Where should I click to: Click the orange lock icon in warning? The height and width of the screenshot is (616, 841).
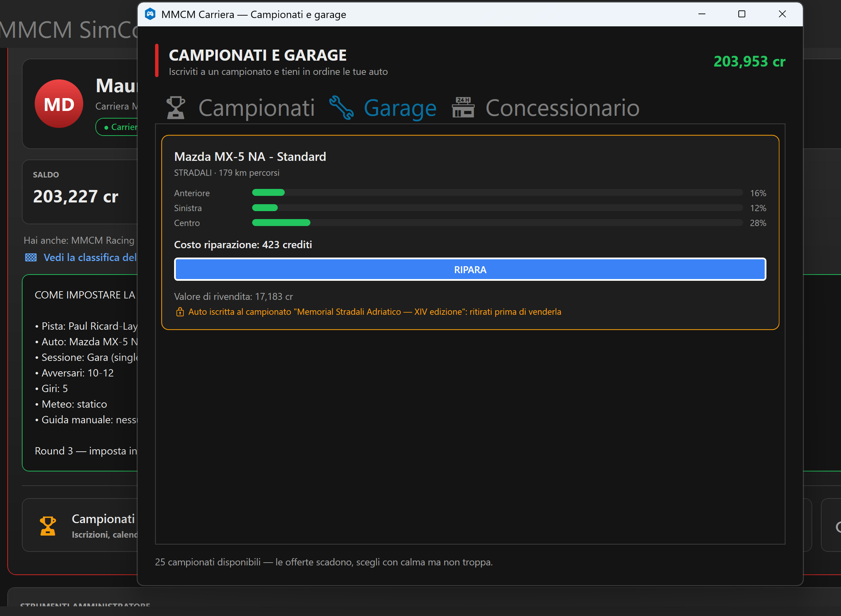click(x=180, y=312)
